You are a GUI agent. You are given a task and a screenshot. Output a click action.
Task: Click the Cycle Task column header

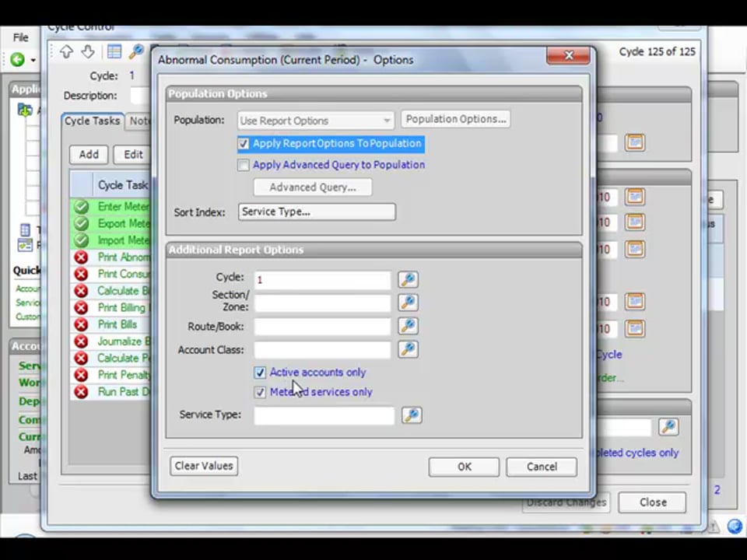coord(122,185)
